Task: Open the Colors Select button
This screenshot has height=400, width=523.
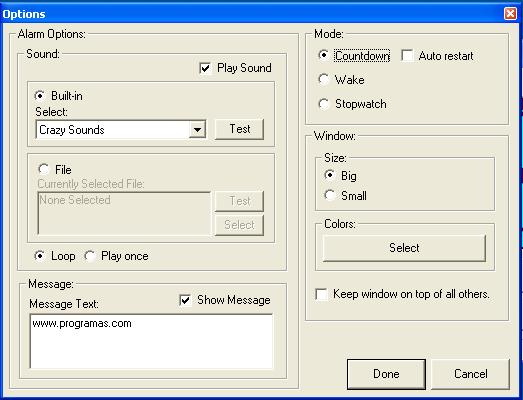Action: (404, 248)
